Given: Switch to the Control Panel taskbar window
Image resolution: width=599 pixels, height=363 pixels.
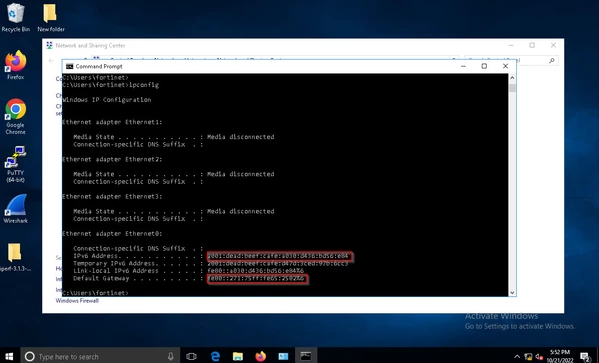Looking at the screenshot, I should 283,357.
